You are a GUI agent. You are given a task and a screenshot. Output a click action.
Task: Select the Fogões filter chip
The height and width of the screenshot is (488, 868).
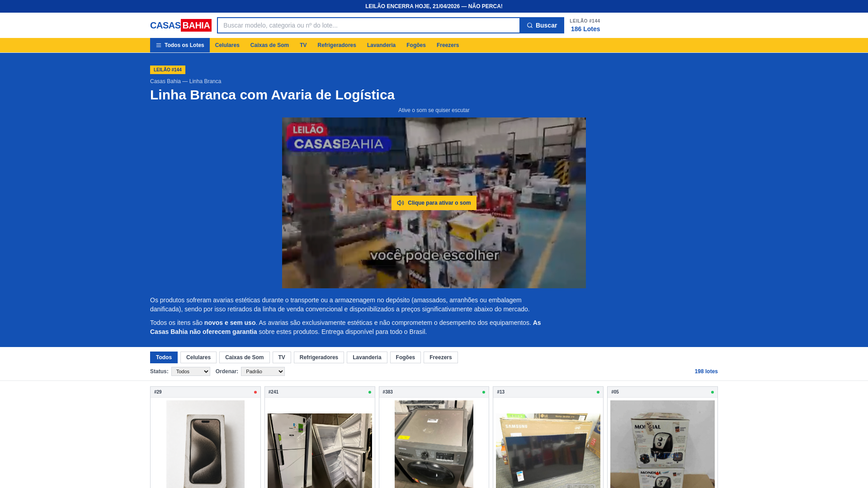tap(405, 357)
